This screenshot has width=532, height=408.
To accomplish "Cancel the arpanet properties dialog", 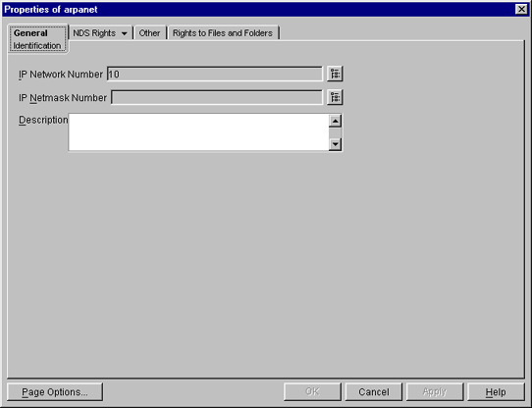I will click(374, 392).
